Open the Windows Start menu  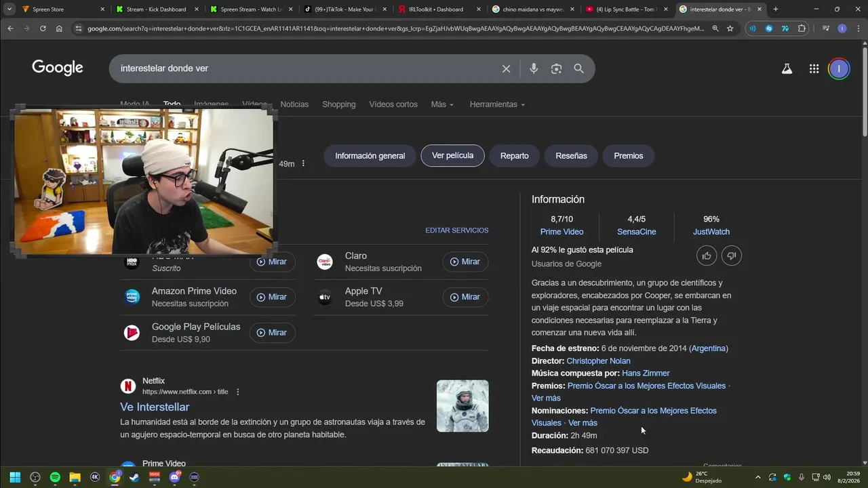click(15, 477)
